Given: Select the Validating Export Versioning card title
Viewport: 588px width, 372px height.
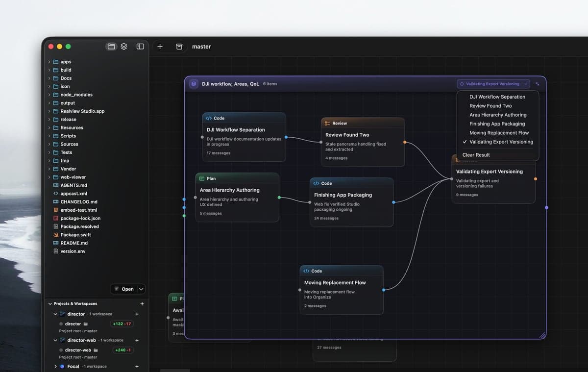Looking at the screenshot, I should point(489,172).
